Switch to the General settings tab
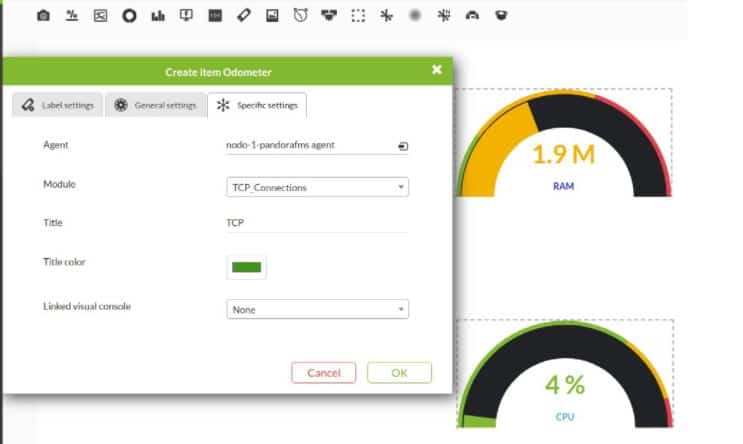This screenshot has height=444, width=743. click(x=155, y=105)
